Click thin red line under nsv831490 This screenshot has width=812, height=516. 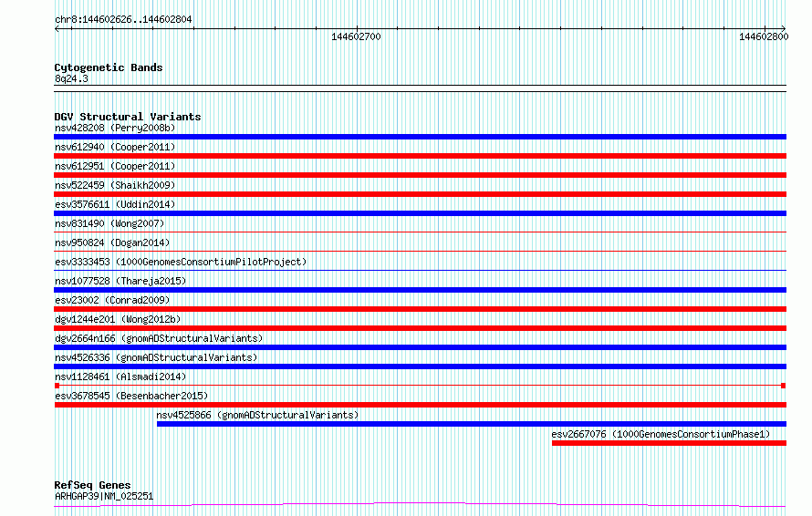coord(420,232)
